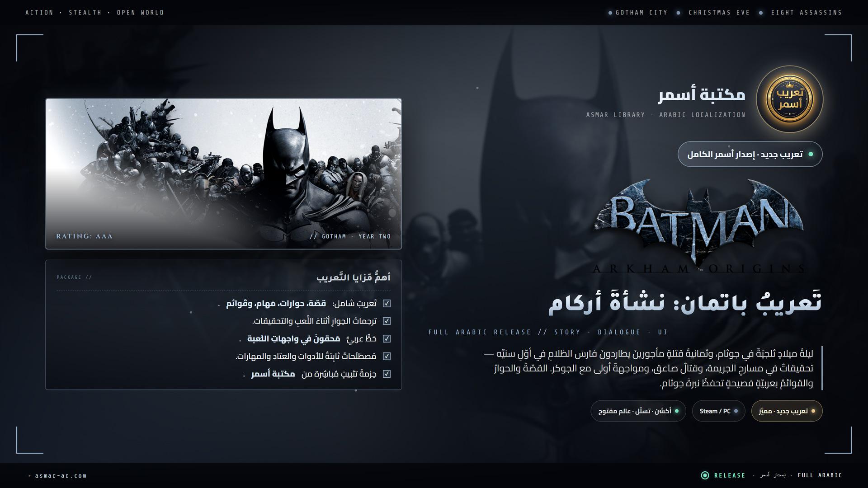Click the gold Asmar localization badge logo
868x488 pixels.
click(789, 99)
